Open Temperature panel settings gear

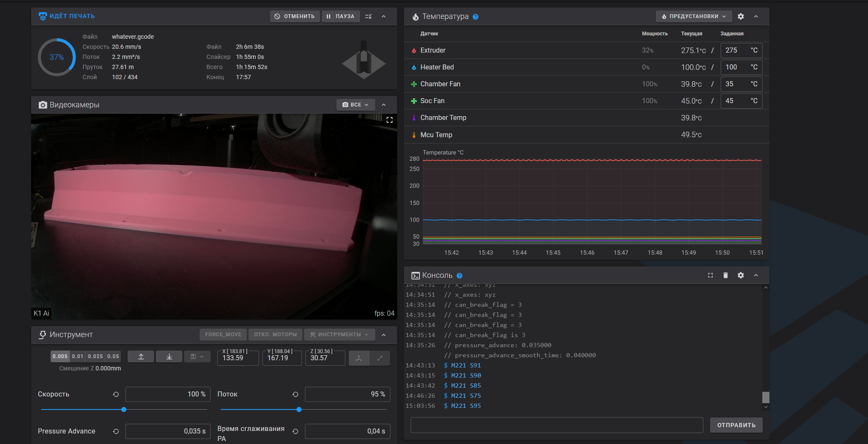740,16
